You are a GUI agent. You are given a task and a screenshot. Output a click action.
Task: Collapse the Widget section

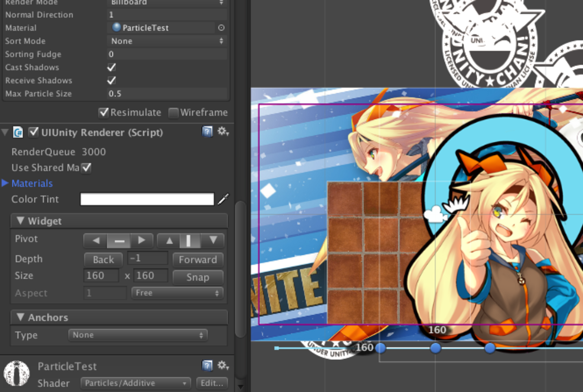[x=20, y=221]
